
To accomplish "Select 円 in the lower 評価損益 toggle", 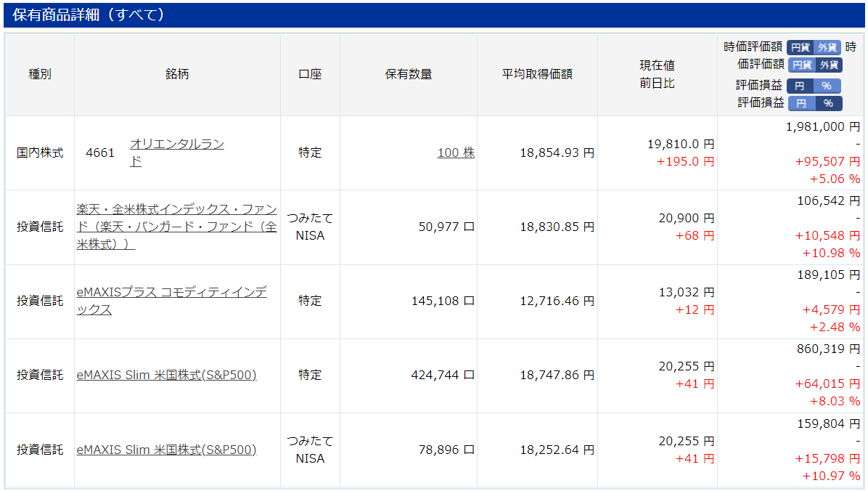I will 801,104.
